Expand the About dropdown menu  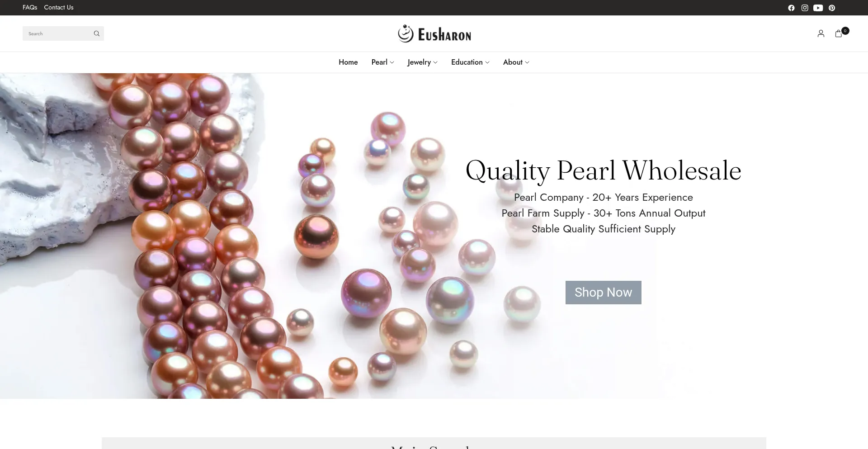pyautogui.click(x=516, y=62)
